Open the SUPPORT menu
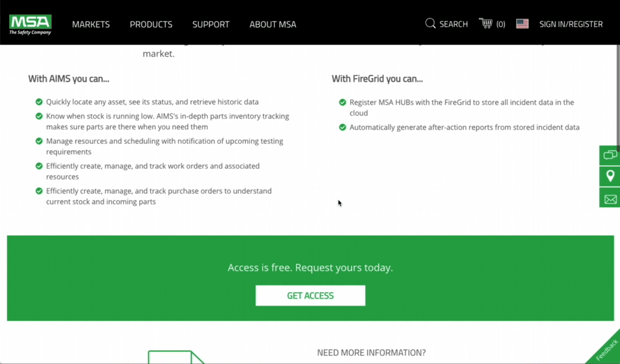The height and width of the screenshot is (364, 620). coord(211,24)
